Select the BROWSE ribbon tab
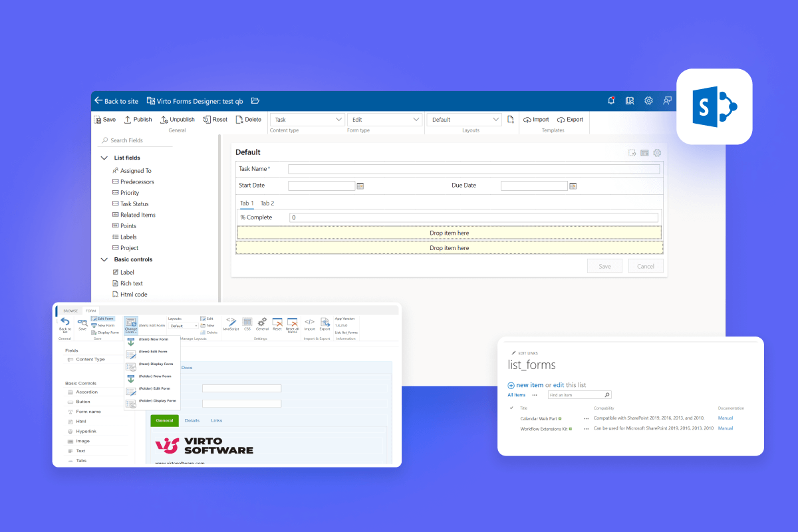The image size is (798, 532). [70, 311]
